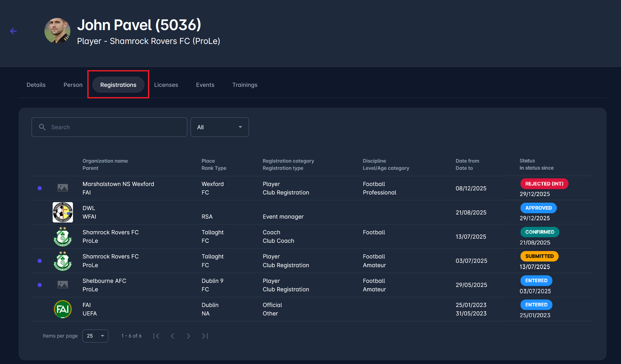
Task: Click placeholder image icon for Shelbourne AFC
Action: 63,285
